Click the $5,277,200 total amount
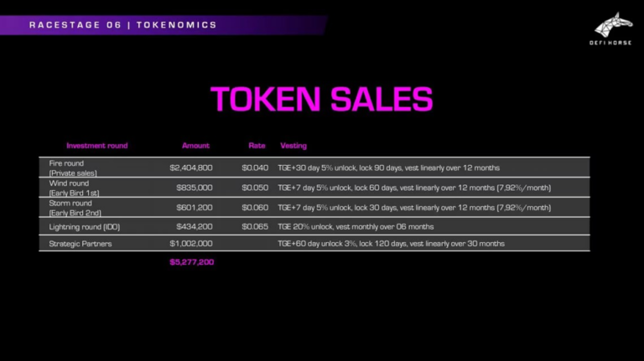 pyautogui.click(x=192, y=262)
